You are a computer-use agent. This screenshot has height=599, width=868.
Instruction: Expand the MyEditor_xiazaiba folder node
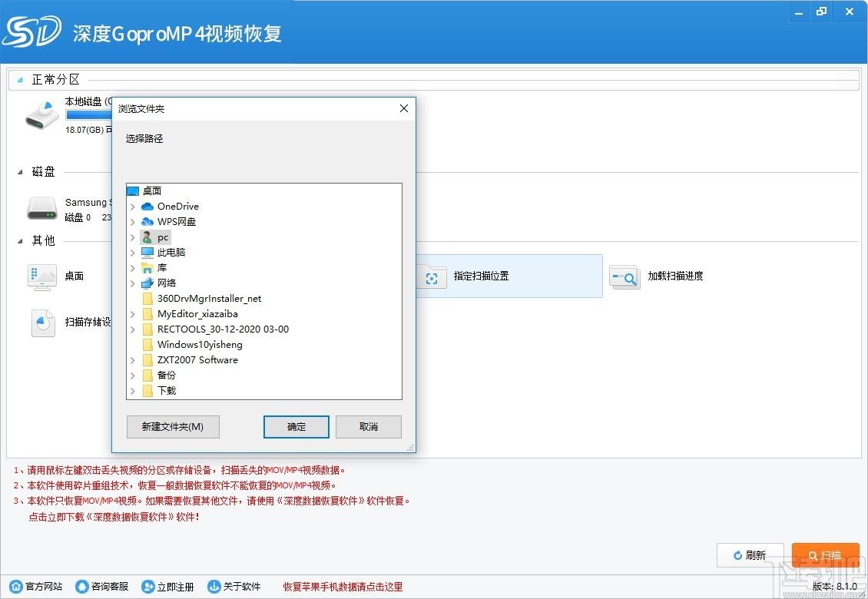tap(132, 314)
